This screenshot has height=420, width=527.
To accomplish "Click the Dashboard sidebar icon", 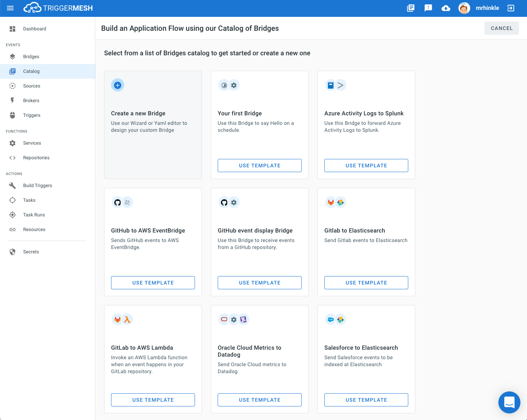I will click(x=12, y=29).
